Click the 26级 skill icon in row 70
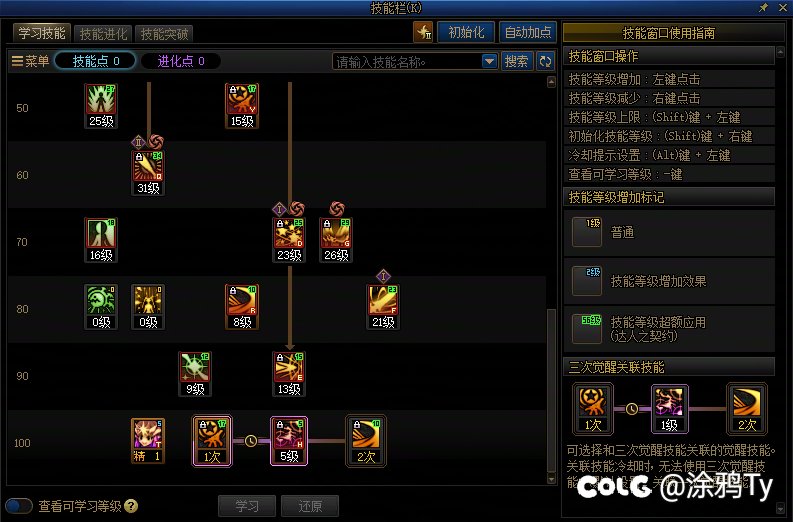Screen dimensions: 793x522 pyautogui.click(x=336, y=240)
